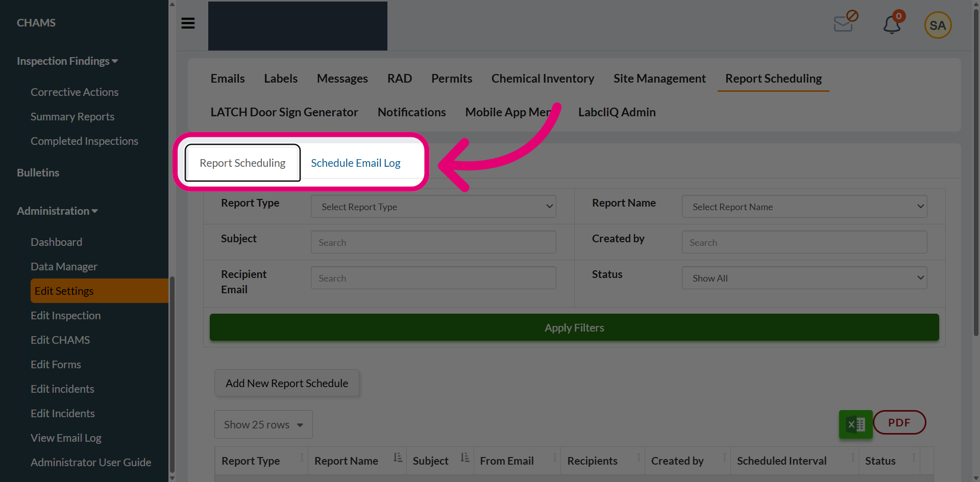Viewport: 980px width, 482px height.
Task: Select the Report Scheduling sub-tab
Action: [242, 163]
